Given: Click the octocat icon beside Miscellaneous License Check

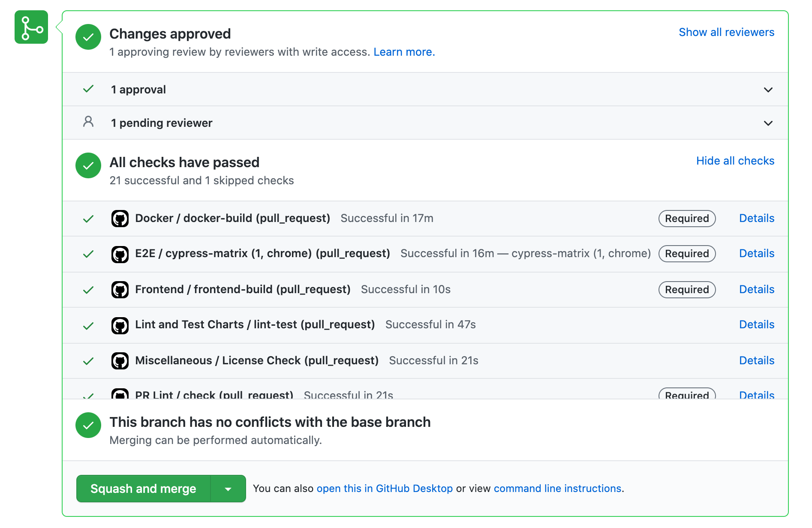Looking at the screenshot, I should pos(120,360).
